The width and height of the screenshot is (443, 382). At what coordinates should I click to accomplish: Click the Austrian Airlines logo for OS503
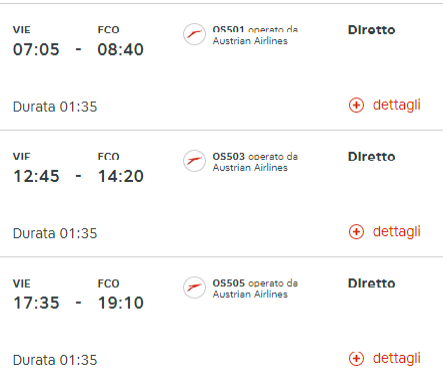tap(194, 161)
